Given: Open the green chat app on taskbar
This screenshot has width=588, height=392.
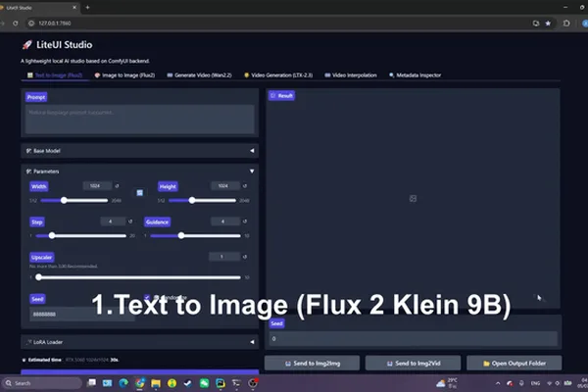Looking at the screenshot, I should (204, 383).
